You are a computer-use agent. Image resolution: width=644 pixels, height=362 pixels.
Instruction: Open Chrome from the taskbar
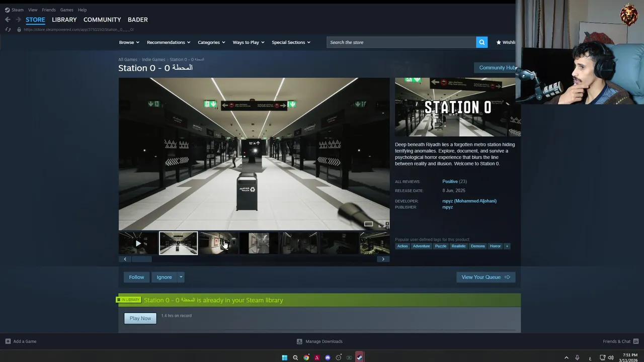306,357
